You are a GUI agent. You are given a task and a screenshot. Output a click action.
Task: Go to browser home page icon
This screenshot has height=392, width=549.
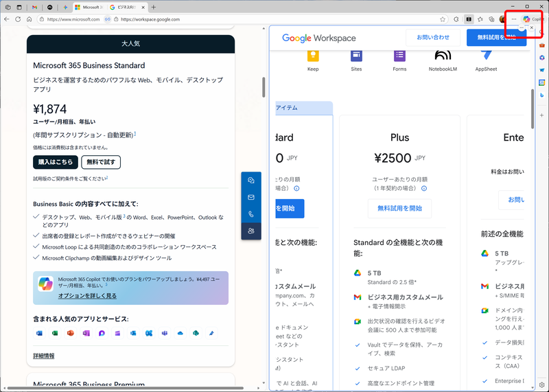pos(30,19)
